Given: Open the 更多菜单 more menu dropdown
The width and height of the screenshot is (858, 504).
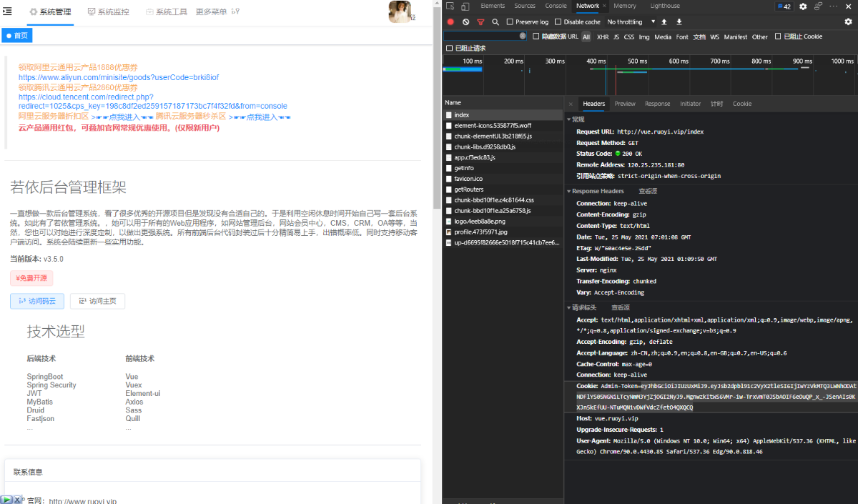Looking at the screenshot, I should pos(217,12).
